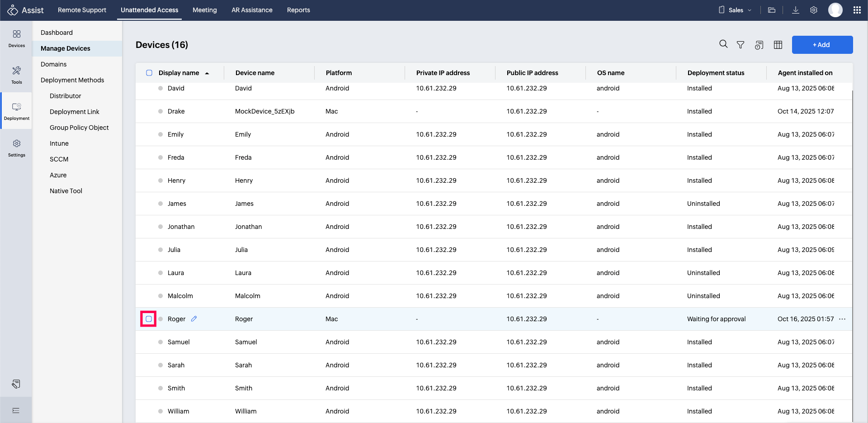Image resolution: width=868 pixels, height=423 pixels.
Task: Open Deployment Link in sidebar
Action: (75, 112)
